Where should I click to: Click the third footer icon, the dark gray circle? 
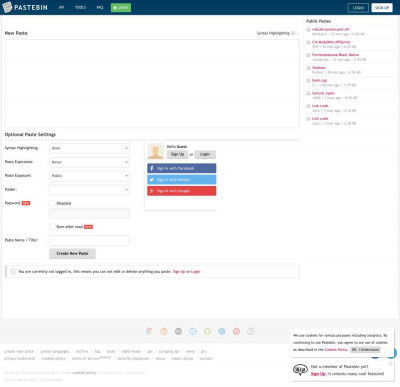[x=178, y=331]
